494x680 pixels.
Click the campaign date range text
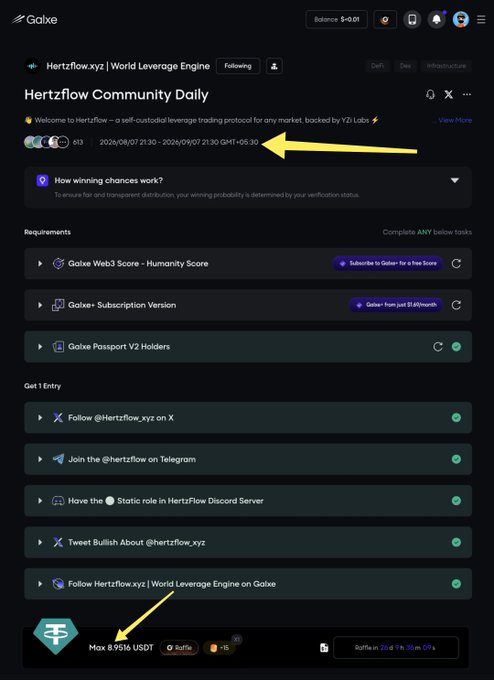[179, 142]
